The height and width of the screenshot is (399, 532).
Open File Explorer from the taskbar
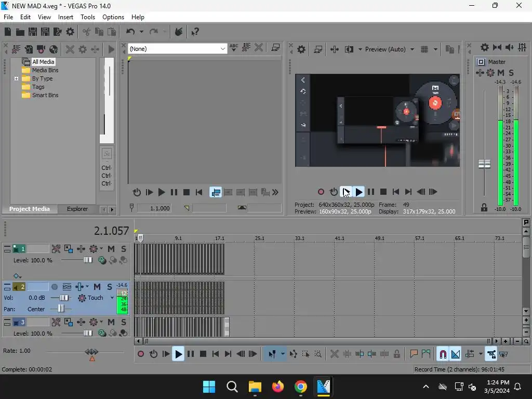255,387
